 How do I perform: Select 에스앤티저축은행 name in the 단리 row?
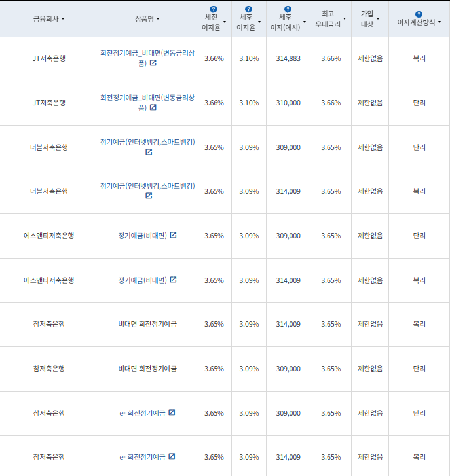(49, 236)
